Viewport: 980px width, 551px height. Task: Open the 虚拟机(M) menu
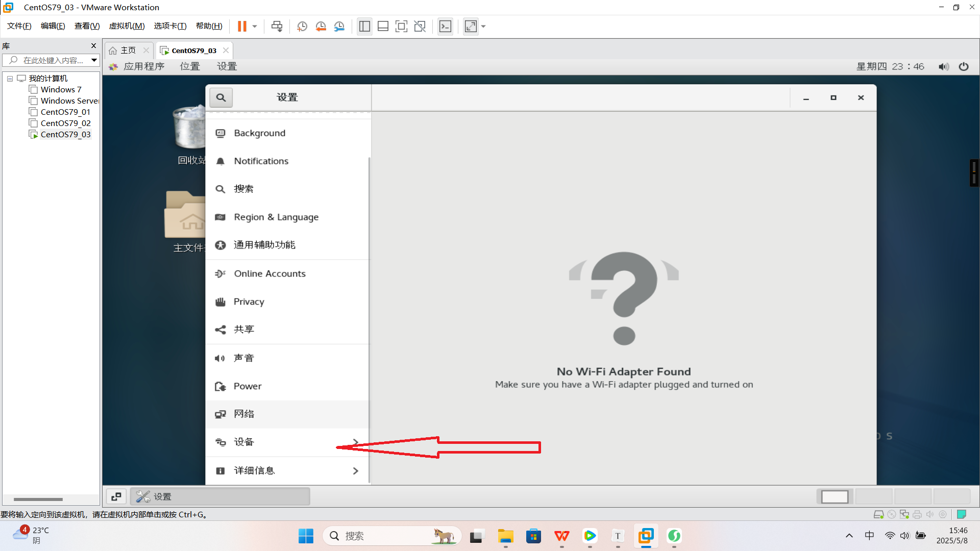point(127,26)
